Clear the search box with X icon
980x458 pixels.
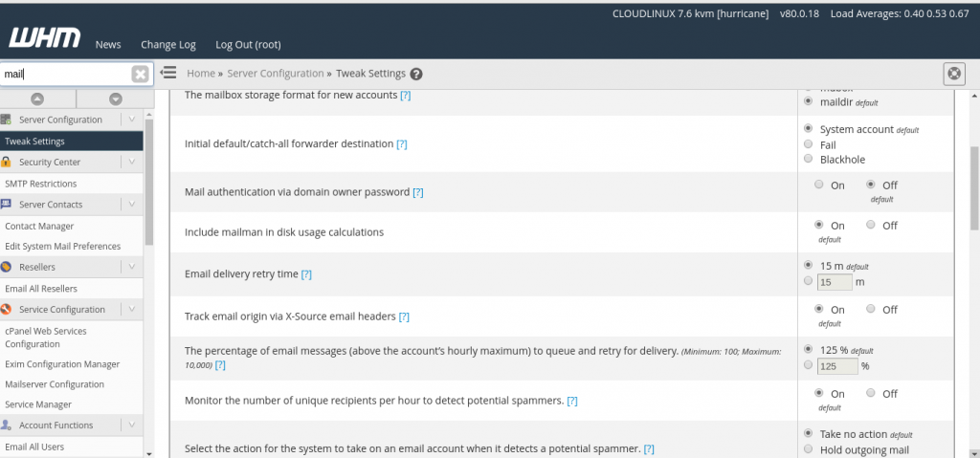(141, 75)
